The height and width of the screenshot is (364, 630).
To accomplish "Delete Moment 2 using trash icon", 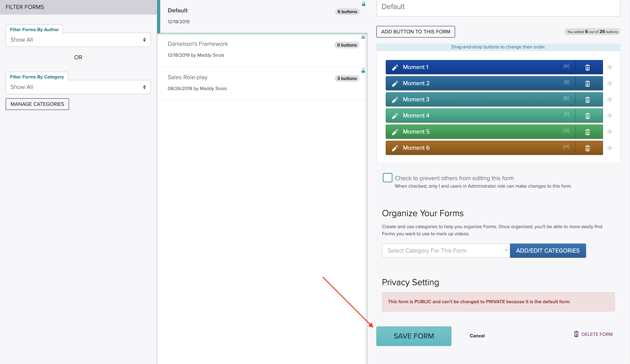I will click(x=588, y=83).
